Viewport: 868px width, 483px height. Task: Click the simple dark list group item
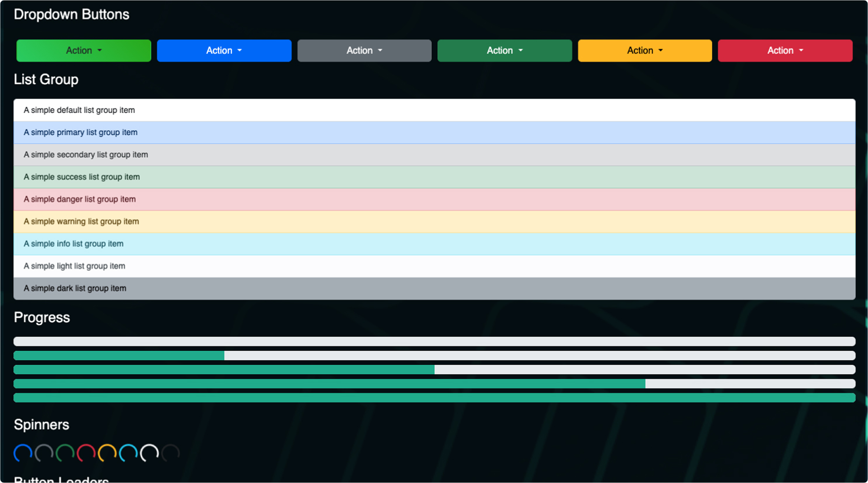point(434,288)
